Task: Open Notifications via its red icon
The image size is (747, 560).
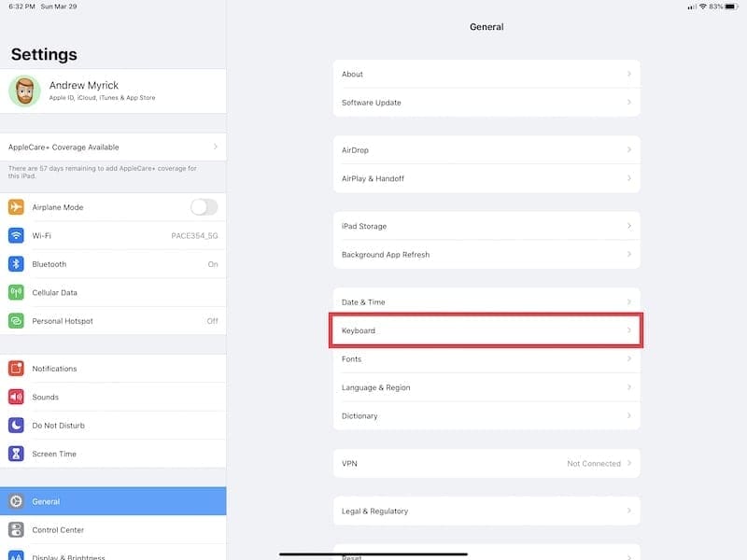Action: click(x=16, y=369)
